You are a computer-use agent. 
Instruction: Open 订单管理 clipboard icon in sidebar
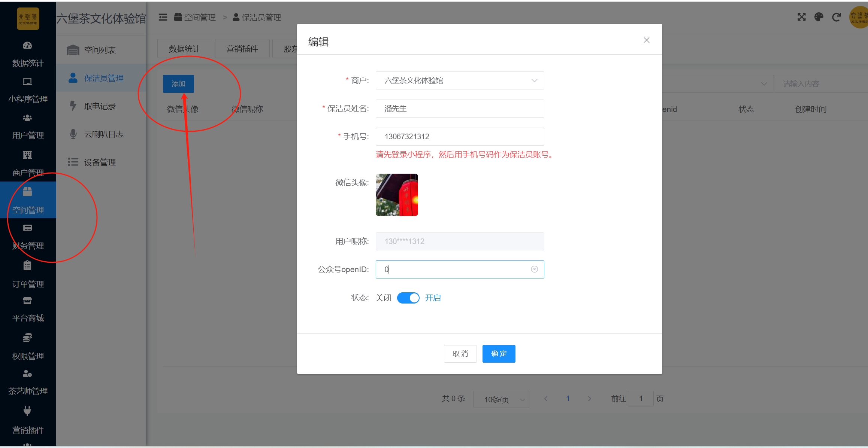pos(27,266)
